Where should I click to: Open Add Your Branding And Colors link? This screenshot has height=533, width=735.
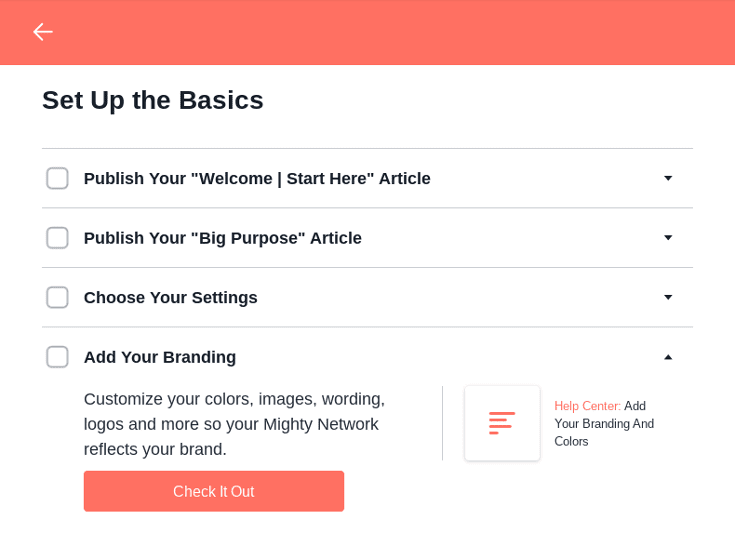pyautogui.click(x=604, y=424)
